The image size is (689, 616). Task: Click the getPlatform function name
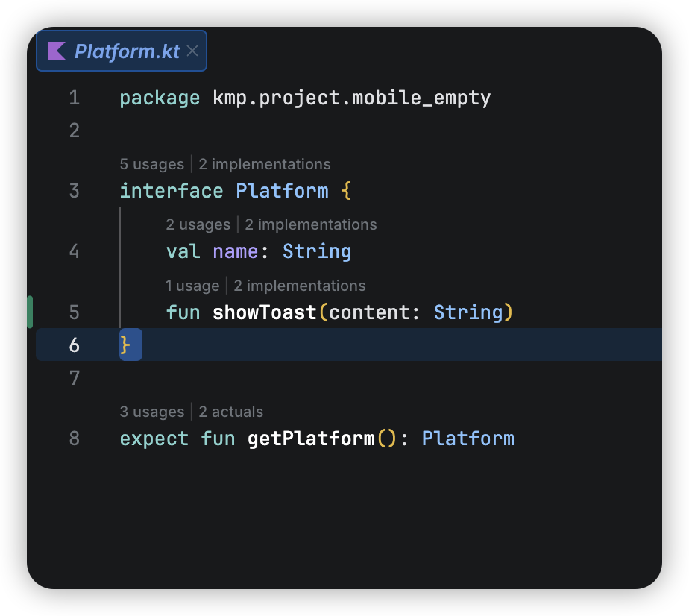point(311,438)
